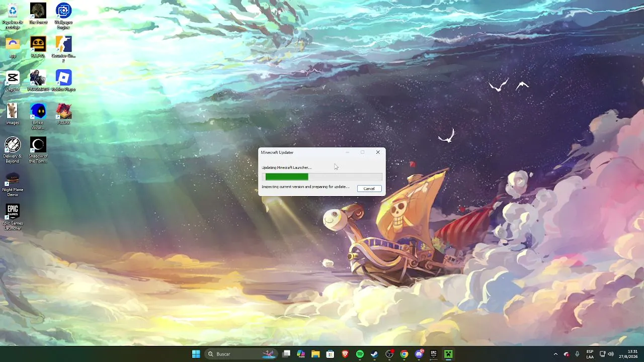
Task: Click the "Inspecting current version" status message
Action: point(305,187)
